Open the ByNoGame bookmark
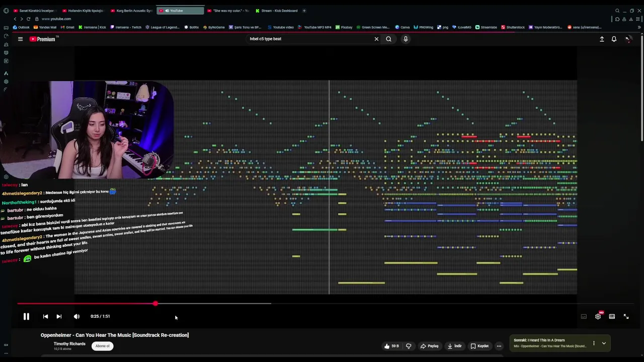Screen dimensions: 644x362 pos(214,27)
